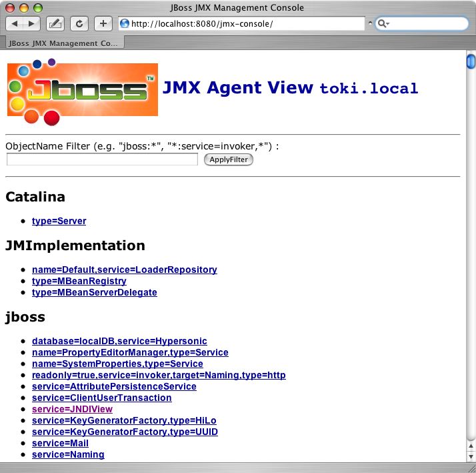Open the type=MBeanRegistry link
Image resolution: width=476 pixels, height=473 pixels.
79,281
